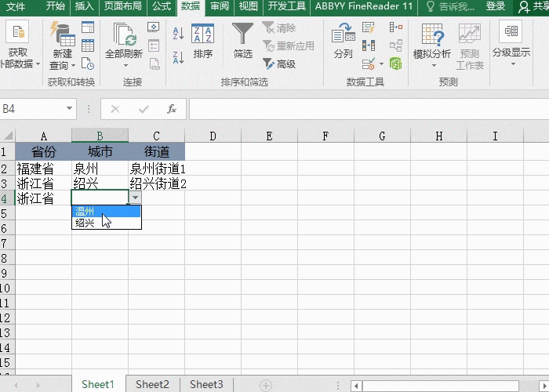Click the insert function fx icon
Image resolution: width=549 pixels, height=392 pixels.
click(172, 109)
